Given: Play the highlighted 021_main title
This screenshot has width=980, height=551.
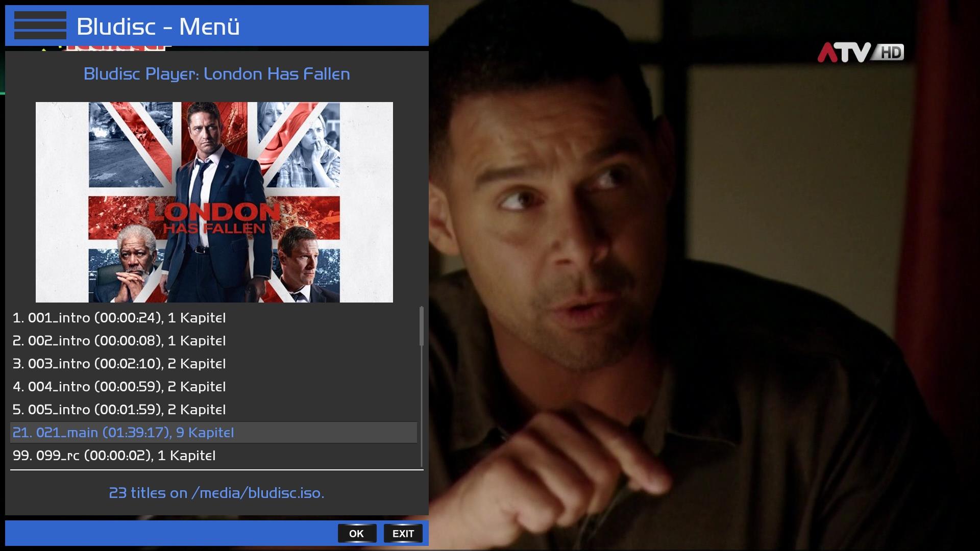Looking at the screenshot, I should pos(123,433).
